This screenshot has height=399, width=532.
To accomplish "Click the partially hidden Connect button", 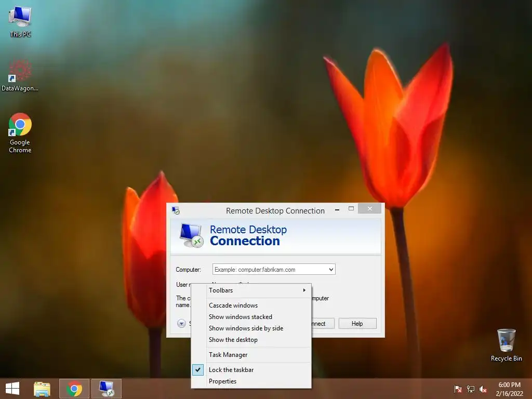I will [323, 323].
